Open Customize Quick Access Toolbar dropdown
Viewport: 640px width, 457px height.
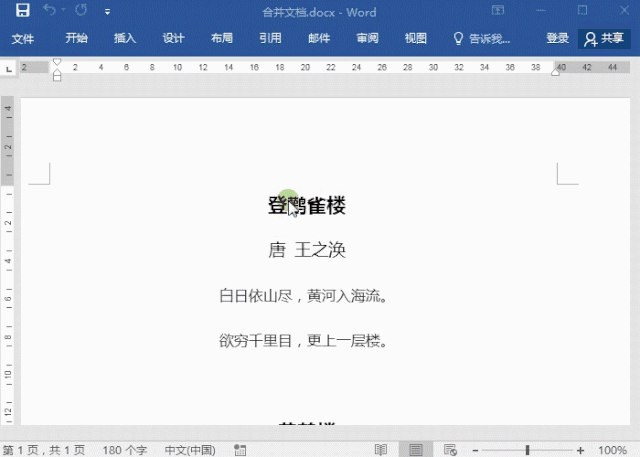coord(107,12)
